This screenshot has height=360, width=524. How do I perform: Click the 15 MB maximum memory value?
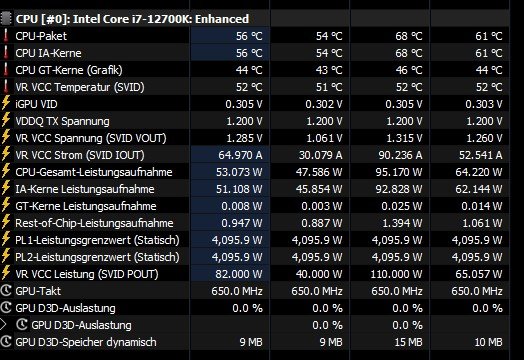pyautogui.click(x=408, y=342)
